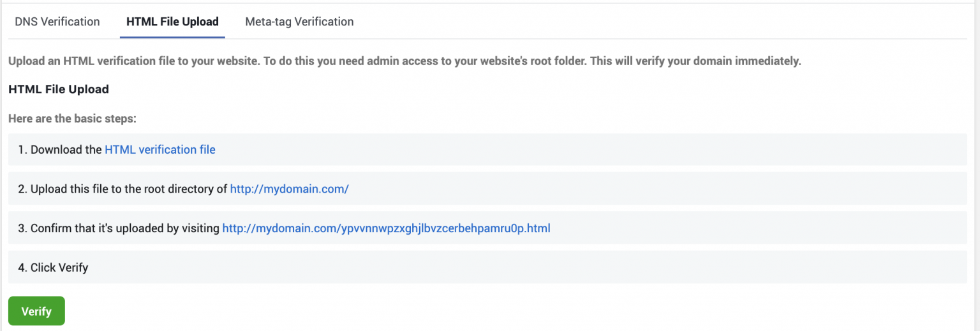The width and height of the screenshot is (980, 331).
Task: Open the Meta-tag Verification tab
Action: 299,22
